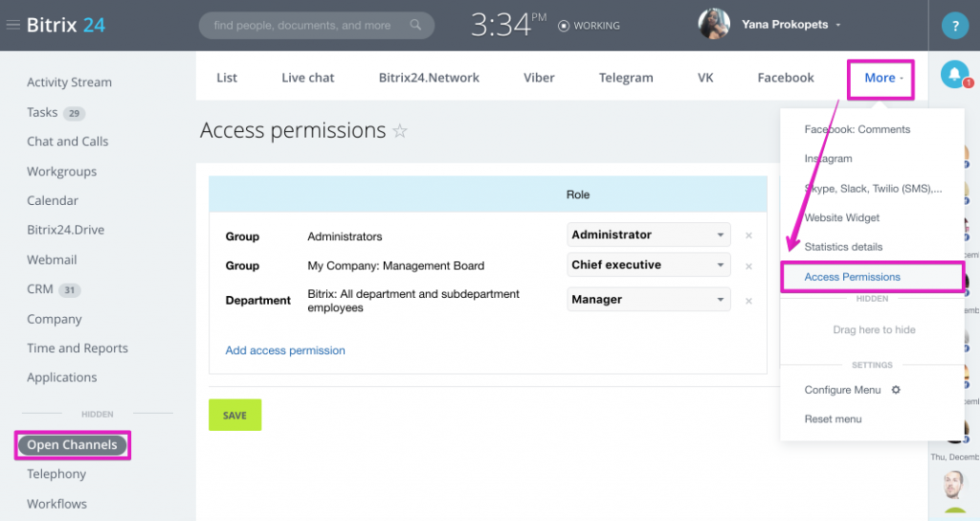Image resolution: width=980 pixels, height=521 pixels.
Task: Open Tasks in the sidebar
Action: 42,113
